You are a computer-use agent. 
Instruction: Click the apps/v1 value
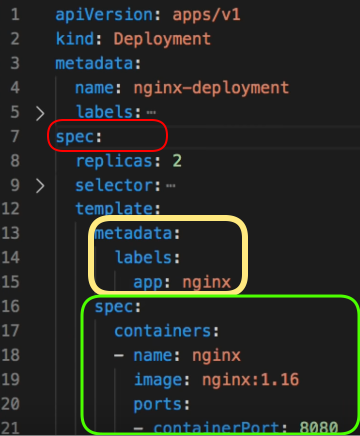[x=206, y=15]
